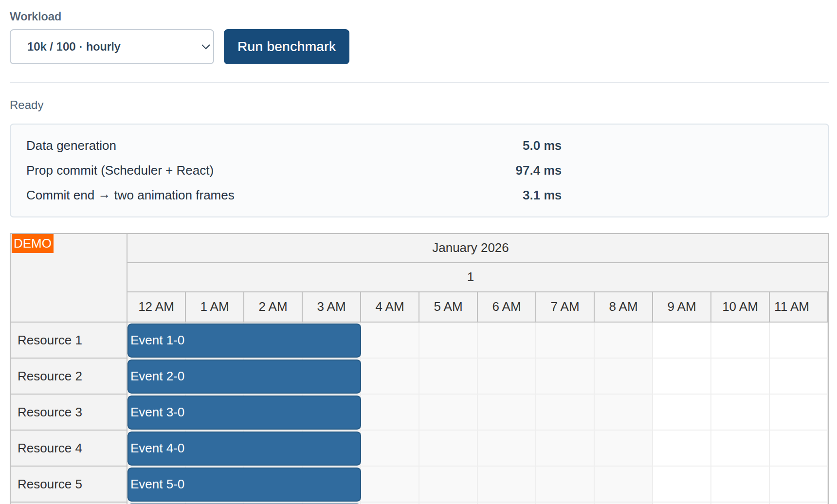Screen dimensions: 837x504
Task: Select Event 1-0 in the scheduler
Action: click(x=244, y=341)
